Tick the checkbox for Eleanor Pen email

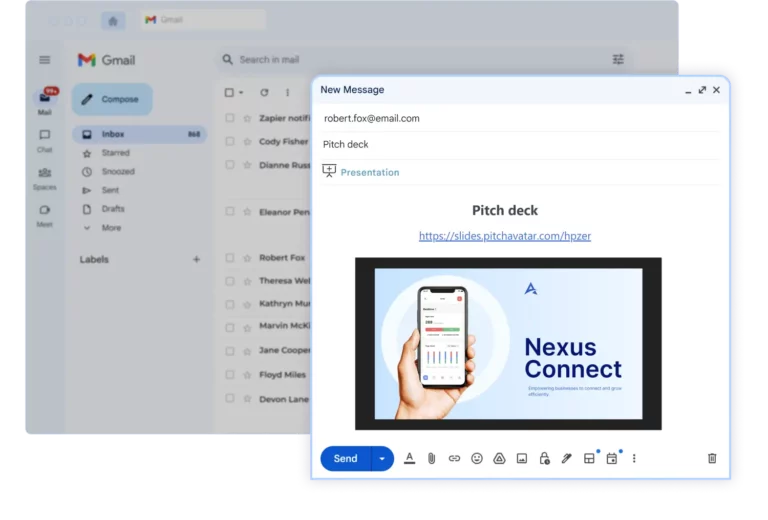229,211
